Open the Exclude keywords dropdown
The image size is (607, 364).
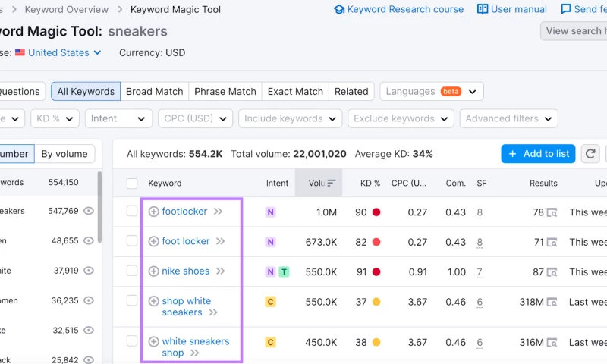click(x=401, y=118)
